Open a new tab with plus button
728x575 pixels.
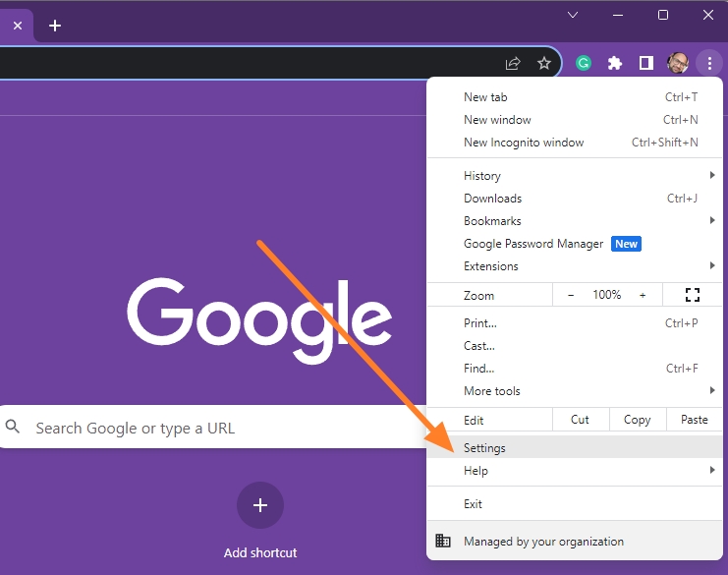coord(55,26)
